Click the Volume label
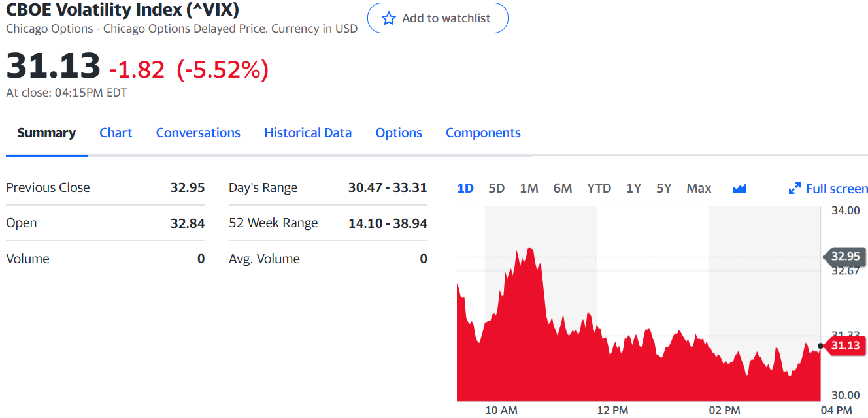Viewport: 868px width, 418px height. point(27,259)
